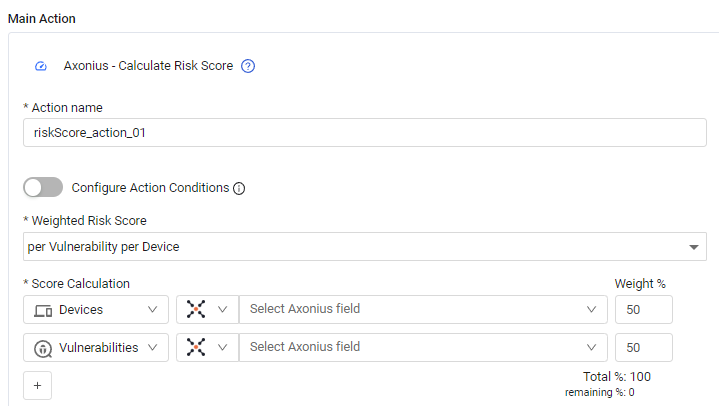This screenshot has height=406, width=719.
Task: Click the Vulnerabilities Weight % field
Action: pos(643,348)
